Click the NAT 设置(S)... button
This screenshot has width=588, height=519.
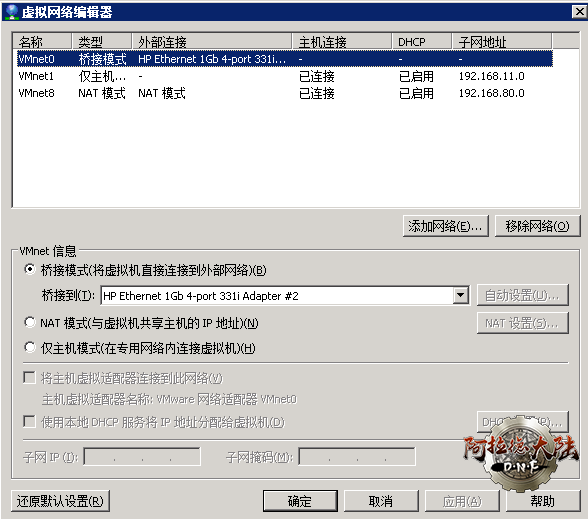point(523,323)
